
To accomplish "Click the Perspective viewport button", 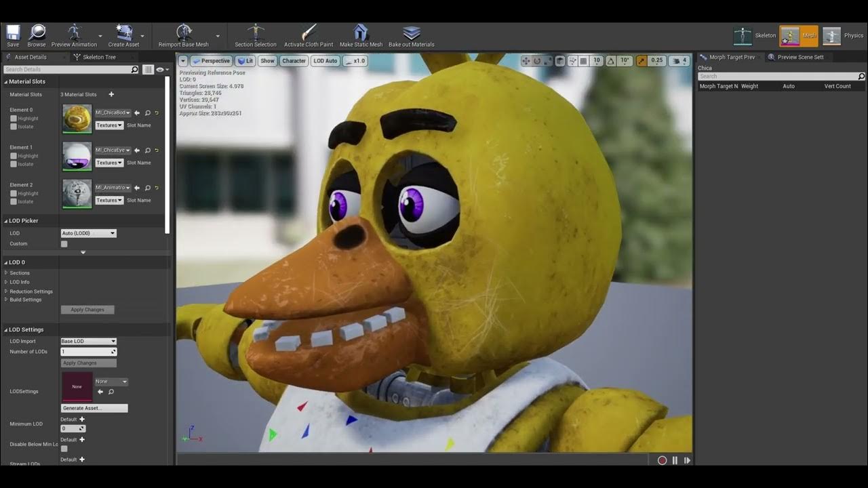I will coord(212,61).
